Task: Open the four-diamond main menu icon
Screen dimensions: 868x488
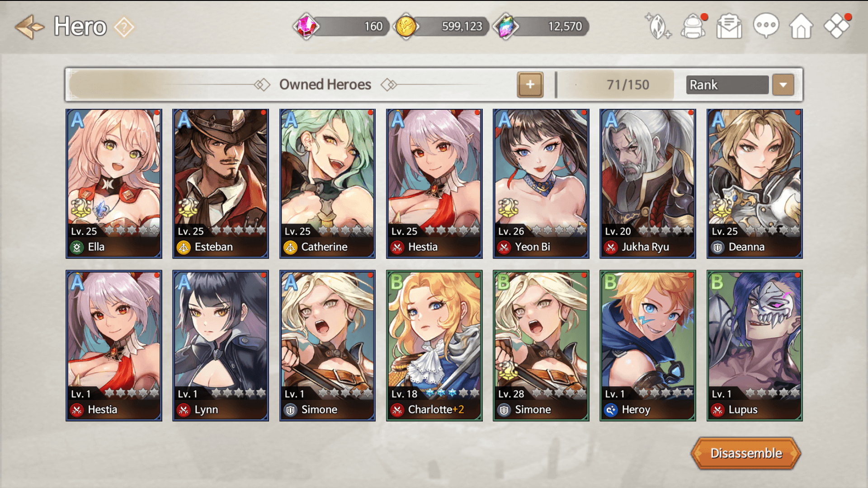Action: 837,26
